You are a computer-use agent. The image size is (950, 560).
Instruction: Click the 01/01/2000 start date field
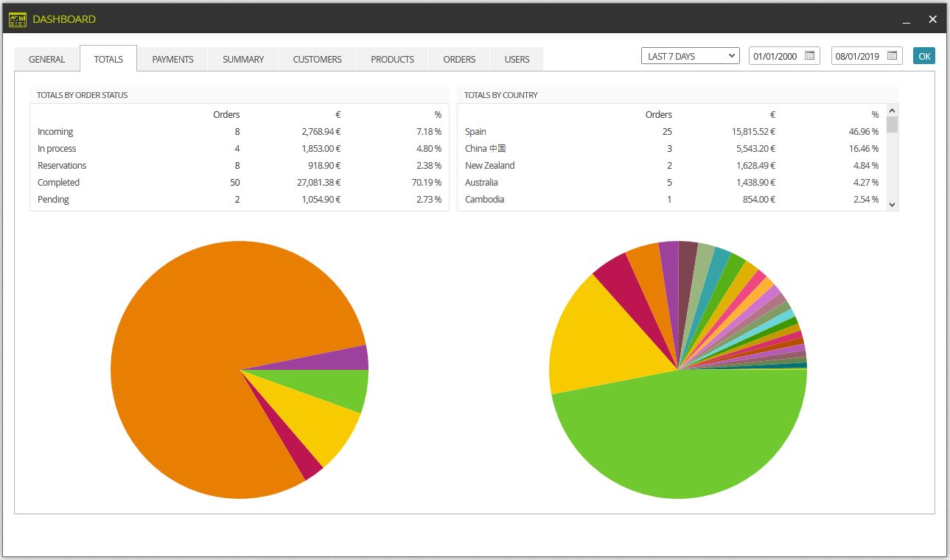tap(784, 56)
